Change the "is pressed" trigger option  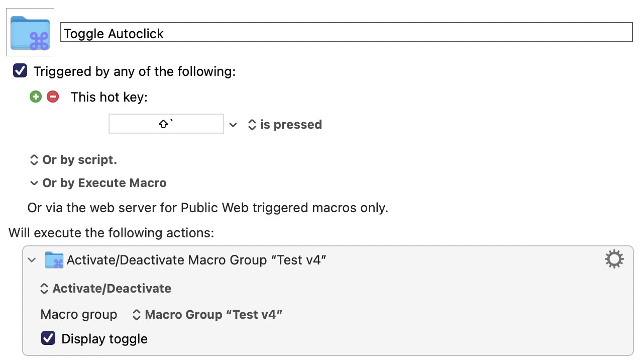(285, 125)
